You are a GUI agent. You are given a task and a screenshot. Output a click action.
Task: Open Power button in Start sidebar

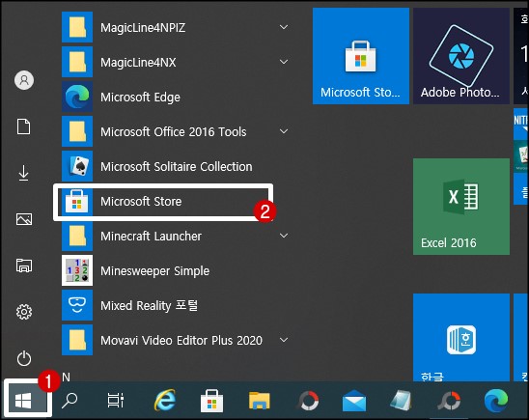pos(24,358)
